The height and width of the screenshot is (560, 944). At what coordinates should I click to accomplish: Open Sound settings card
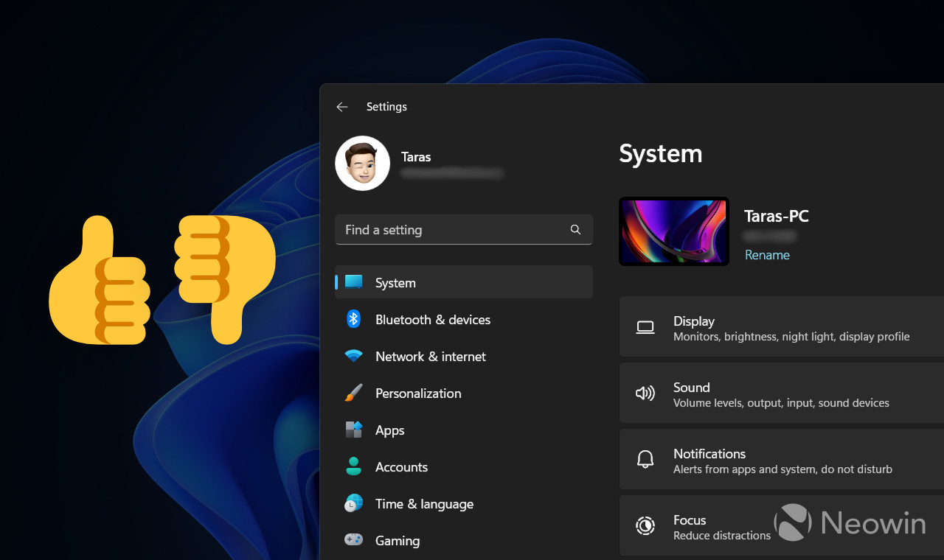pyautogui.click(x=782, y=394)
